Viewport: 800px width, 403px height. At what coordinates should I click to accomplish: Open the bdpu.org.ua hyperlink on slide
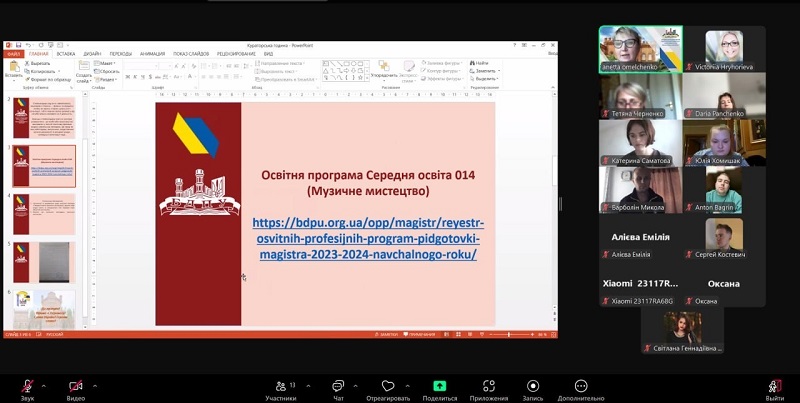point(368,239)
